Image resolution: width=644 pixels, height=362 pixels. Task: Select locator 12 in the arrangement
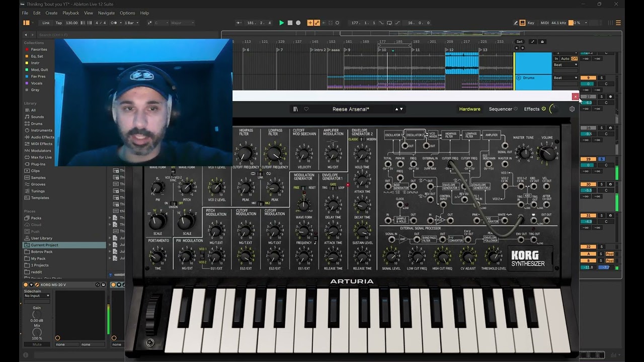[450, 50]
